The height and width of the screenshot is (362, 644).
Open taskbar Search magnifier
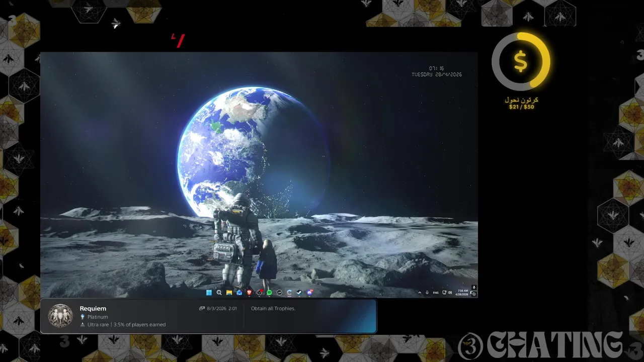(219, 293)
